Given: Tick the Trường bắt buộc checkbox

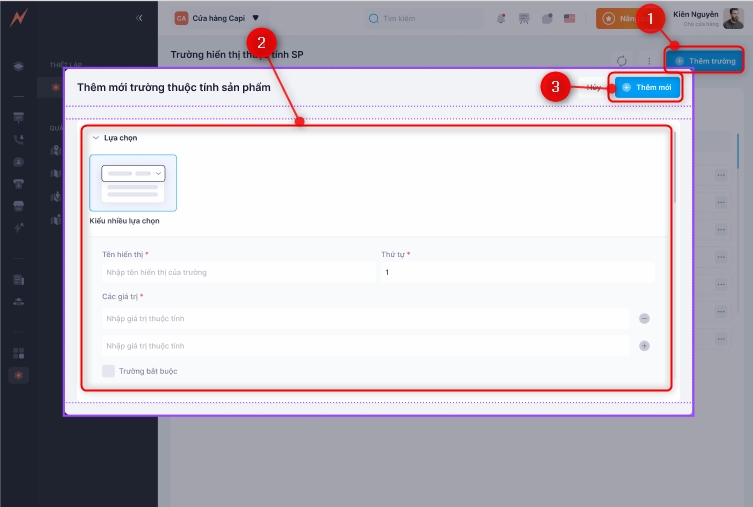Looking at the screenshot, I should tap(108, 371).
